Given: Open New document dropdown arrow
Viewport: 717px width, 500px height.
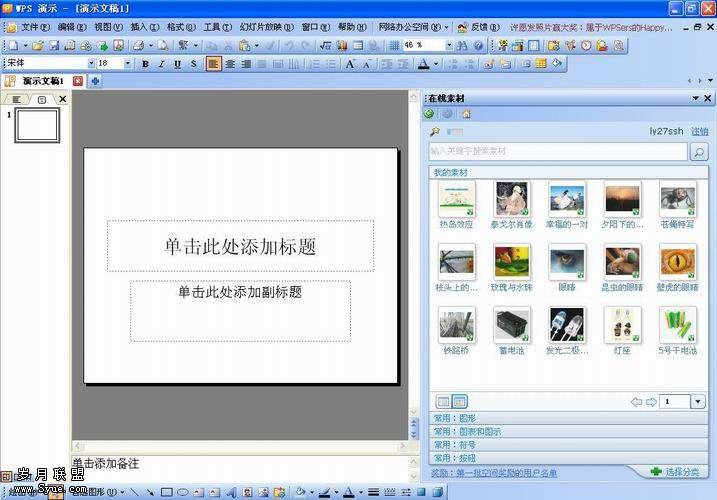Looking at the screenshot, I should coord(26,45).
